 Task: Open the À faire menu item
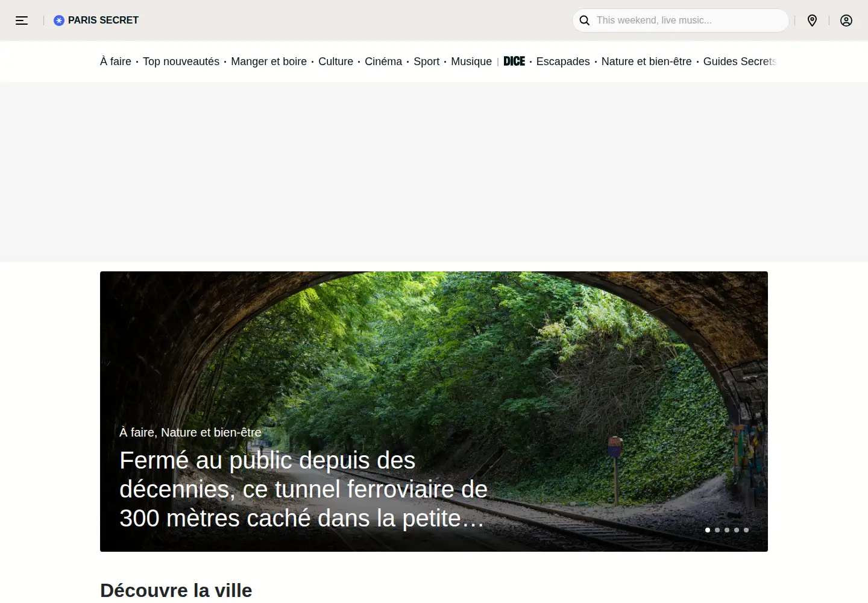116,62
